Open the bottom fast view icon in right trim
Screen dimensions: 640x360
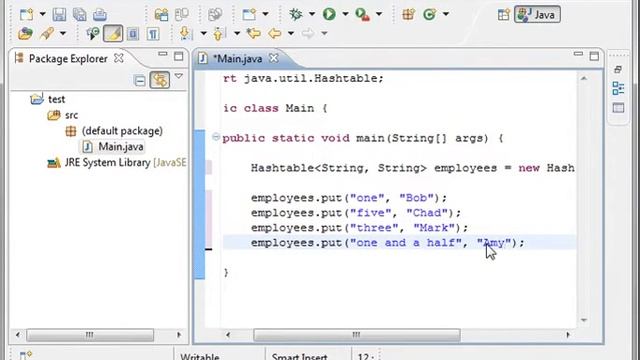click(x=618, y=108)
